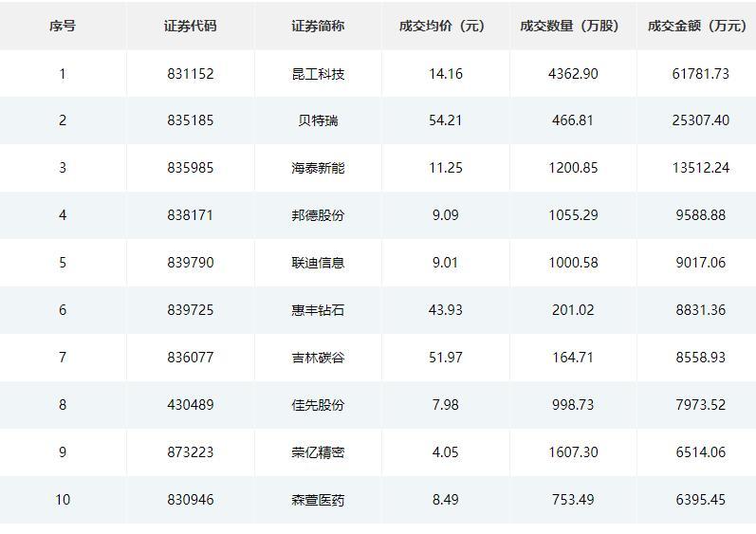756x534 pixels.
Task: Select security code 830946
Action: coord(191,500)
